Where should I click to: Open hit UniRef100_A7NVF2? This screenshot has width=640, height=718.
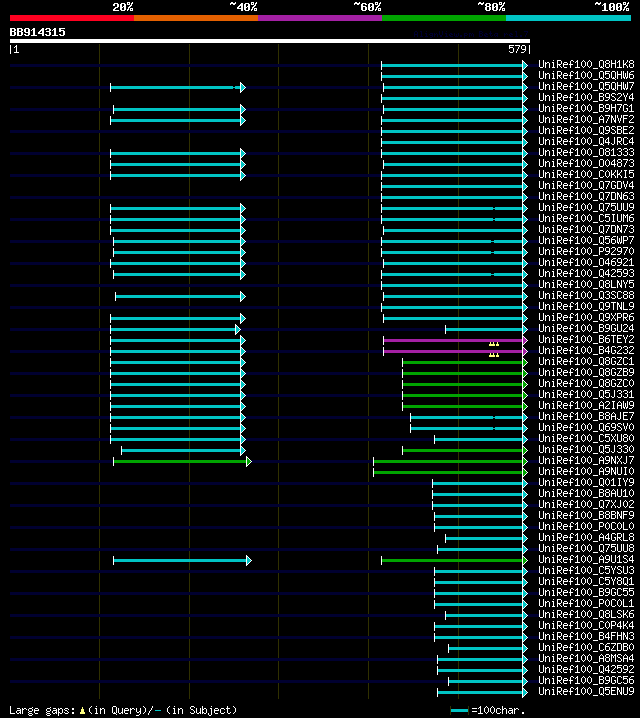[x=586, y=119]
